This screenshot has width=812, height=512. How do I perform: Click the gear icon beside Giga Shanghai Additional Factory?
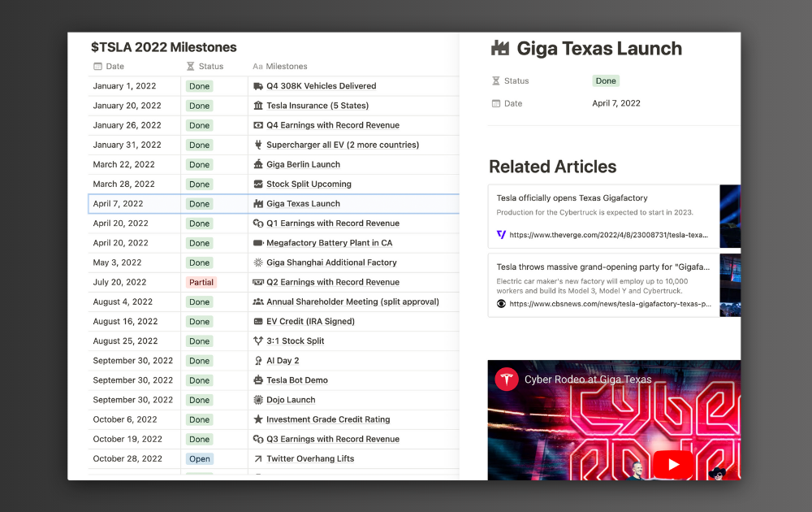[258, 263]
